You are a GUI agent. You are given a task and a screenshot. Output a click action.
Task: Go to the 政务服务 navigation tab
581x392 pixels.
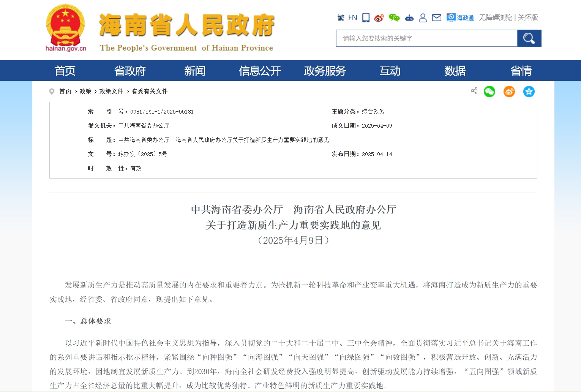[x=325, y=71]
